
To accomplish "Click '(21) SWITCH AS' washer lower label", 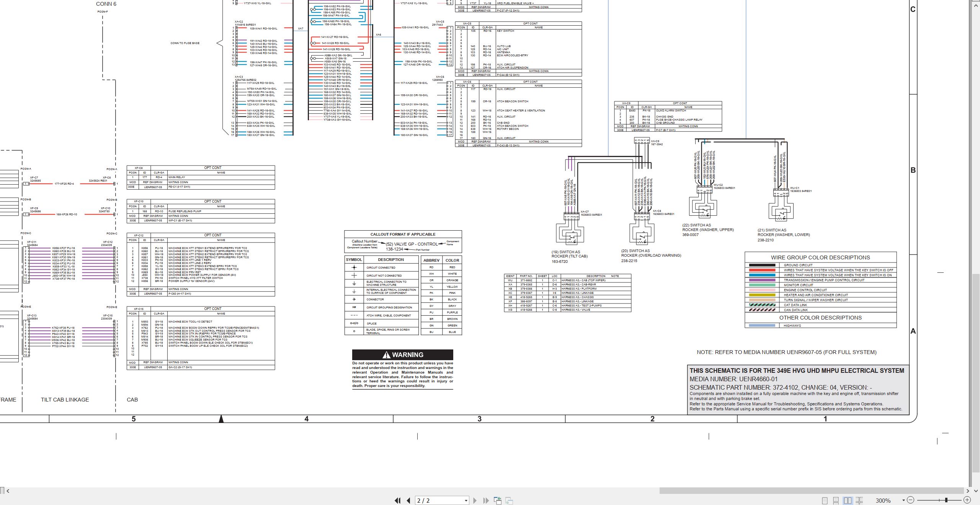I will click(772, 230).
